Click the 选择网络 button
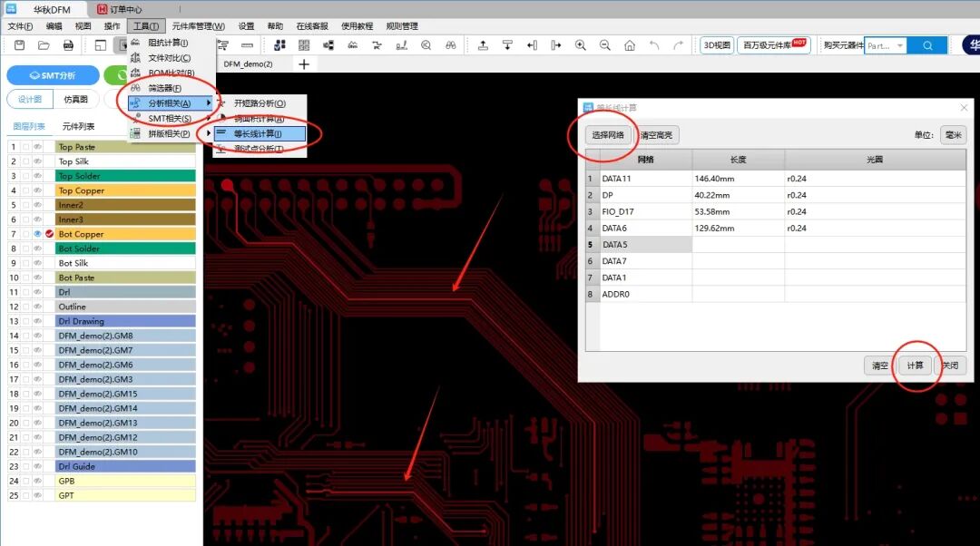The width and height of the screenshot is (980, 546). point(608,135)
